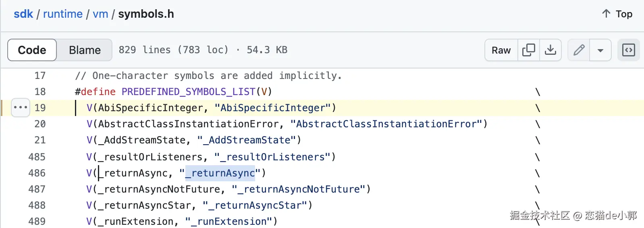Click highlighted "_returnAsync" string
Screen dimensions: 644x228
(220, 173)
